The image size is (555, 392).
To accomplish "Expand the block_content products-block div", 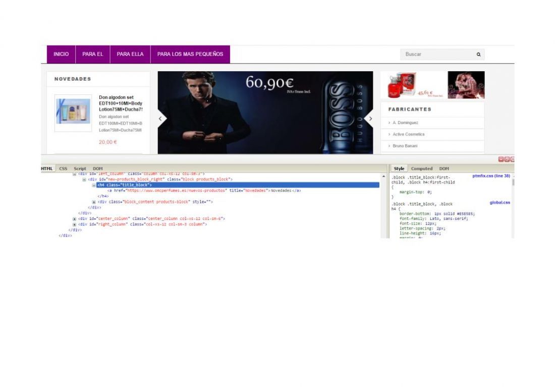I will coord(94,202).
